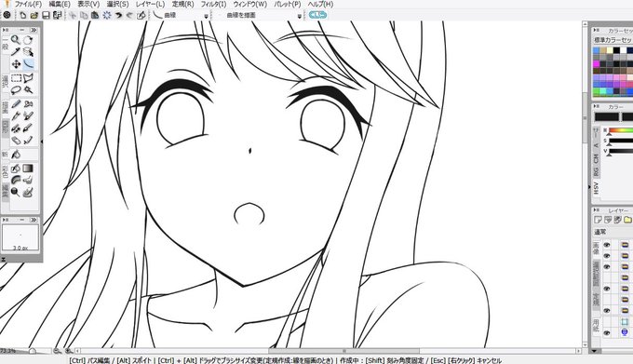The image size is (633, 364).
Task: Select the rectangular marquee selection tool
Action: coord(16,78)
